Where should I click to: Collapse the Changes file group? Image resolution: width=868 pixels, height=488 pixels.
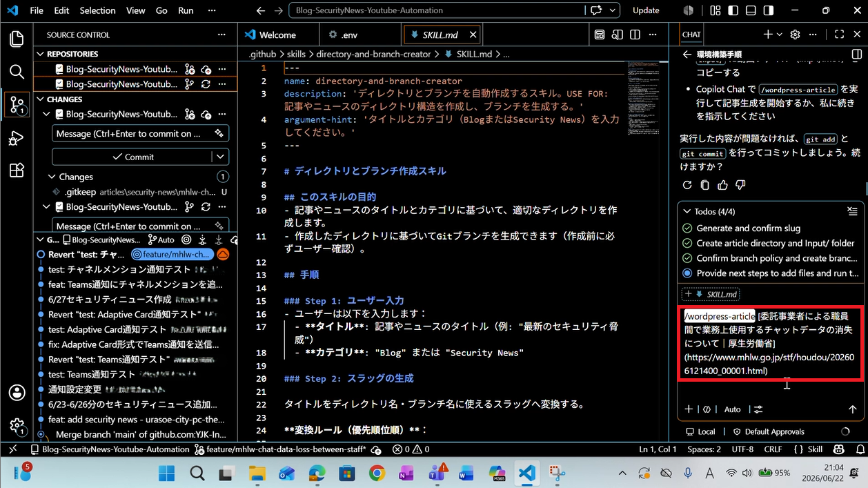coord(52,177)
